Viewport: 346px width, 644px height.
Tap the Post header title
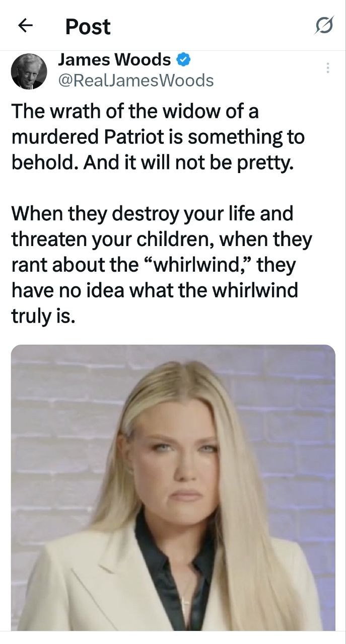tap(88, 26)
